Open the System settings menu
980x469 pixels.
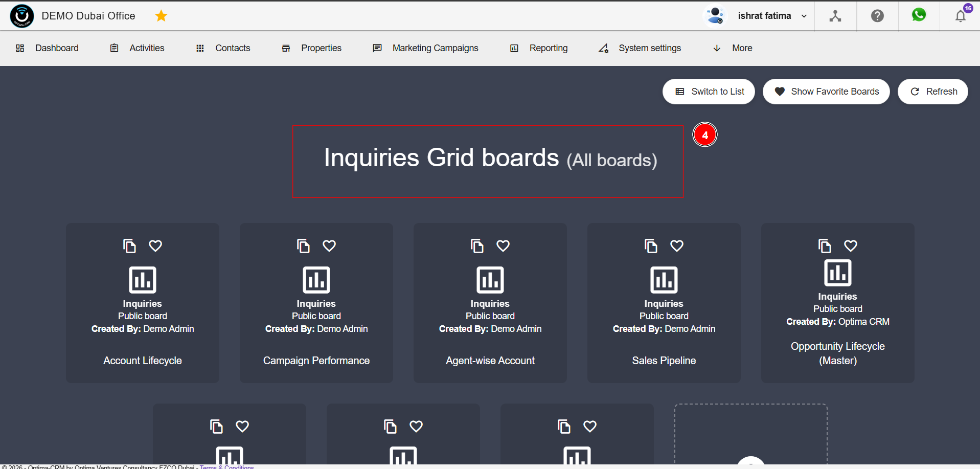point(640,48)
